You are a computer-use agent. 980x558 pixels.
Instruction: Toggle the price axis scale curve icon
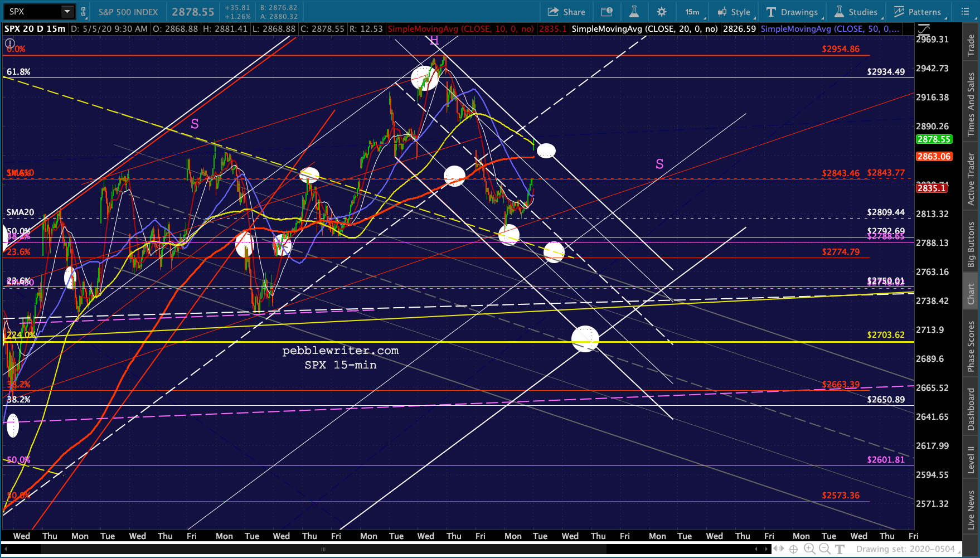point(924,29)
